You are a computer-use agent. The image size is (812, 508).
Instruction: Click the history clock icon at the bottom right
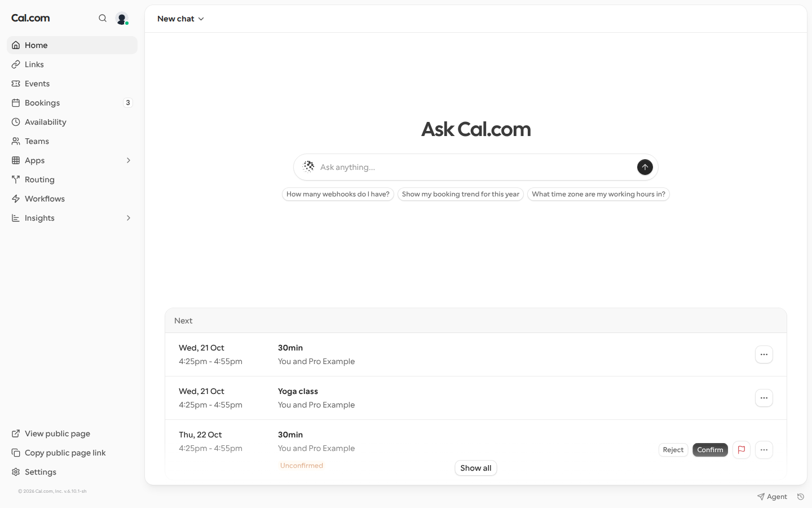800,497
